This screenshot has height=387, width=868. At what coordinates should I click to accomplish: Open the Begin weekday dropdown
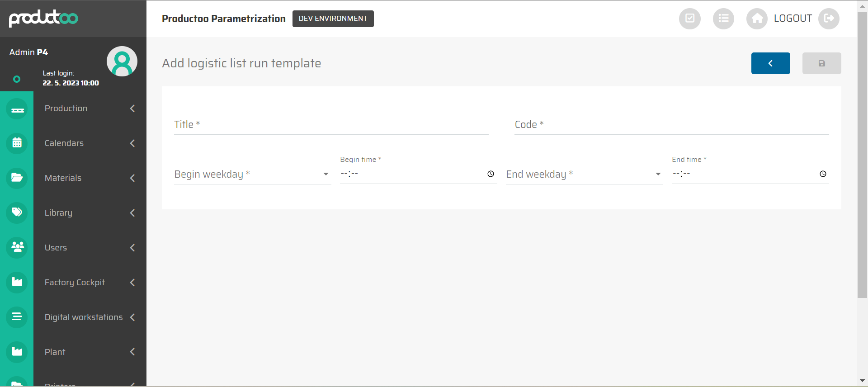[252, 175]
